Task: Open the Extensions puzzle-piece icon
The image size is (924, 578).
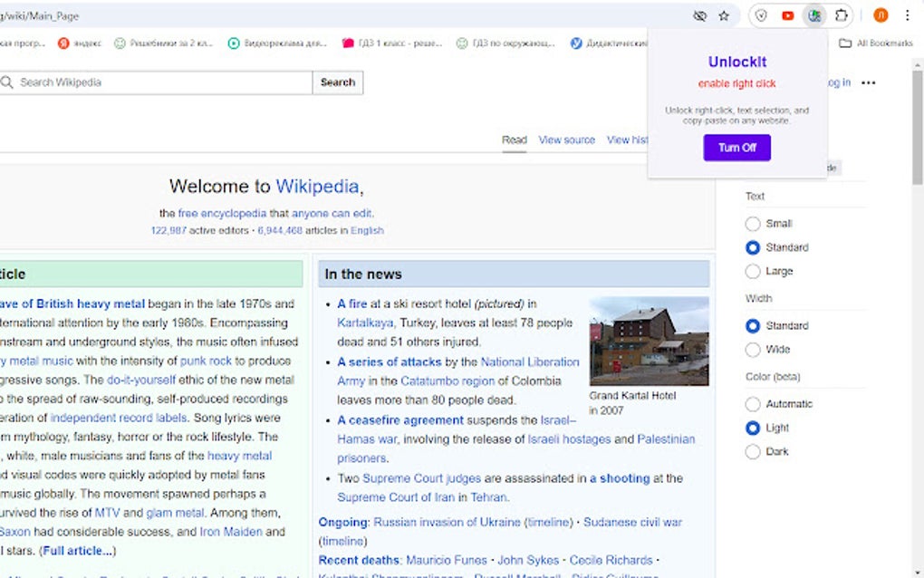Action: coord(841,15)
